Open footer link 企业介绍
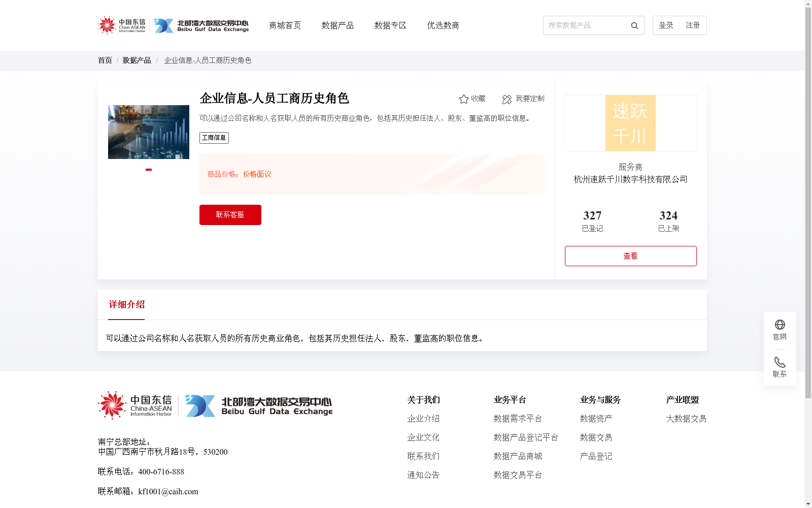Image resolution: width=812 pixels, height=508 pixels. pyautogui.click(x=423, y=419)
